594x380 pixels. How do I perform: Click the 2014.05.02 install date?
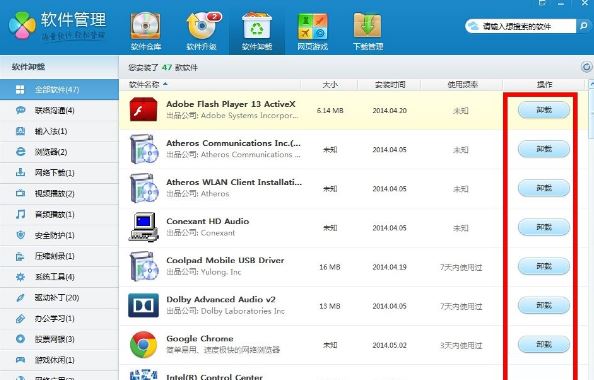389,345
